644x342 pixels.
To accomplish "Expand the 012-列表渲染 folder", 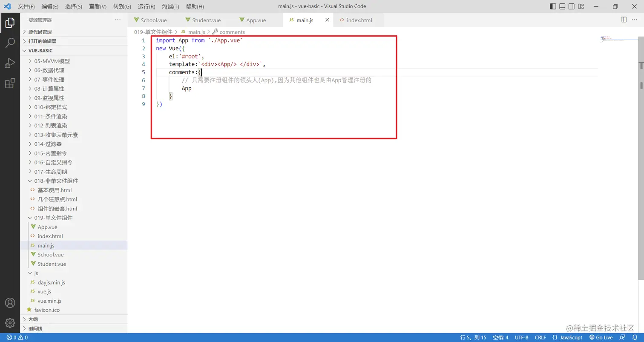I will [74, 126].
